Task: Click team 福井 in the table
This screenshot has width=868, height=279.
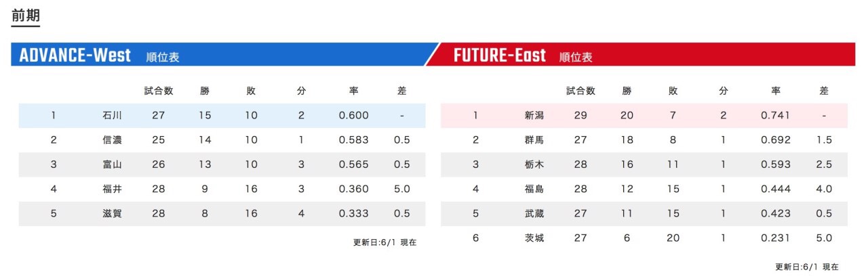Action: (x=112, y=189)
